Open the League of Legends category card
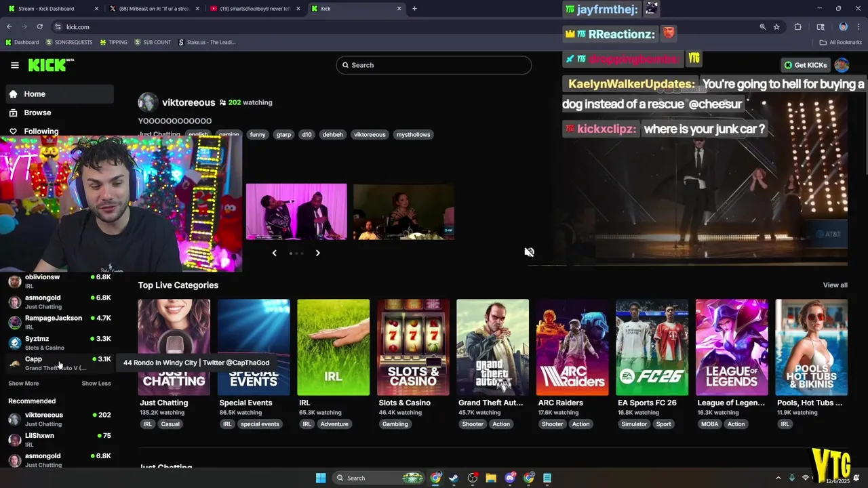Screen dimensions: 868x488 [x=732, y=347]
